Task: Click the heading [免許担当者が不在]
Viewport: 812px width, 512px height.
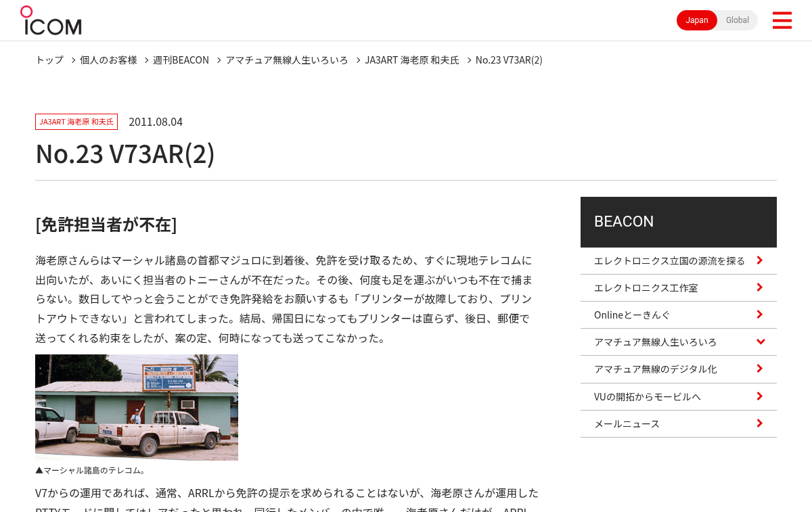Action: (106, 225)
